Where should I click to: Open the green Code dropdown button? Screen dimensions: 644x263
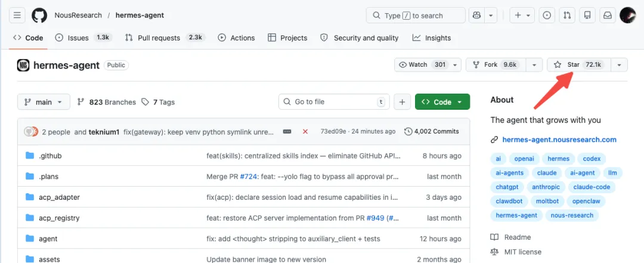pyautogui.click(x=442, y=102)
